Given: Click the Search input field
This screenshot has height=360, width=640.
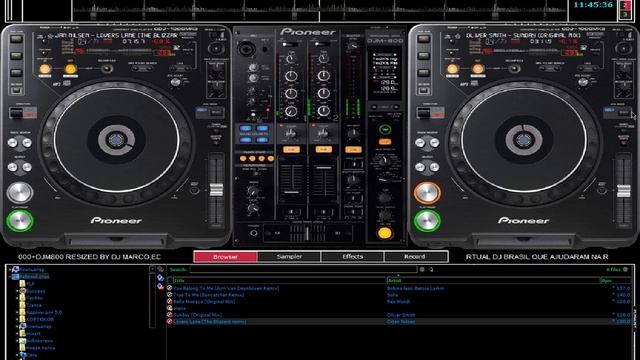Looking at the screenshot, I should tap(303, 269).
